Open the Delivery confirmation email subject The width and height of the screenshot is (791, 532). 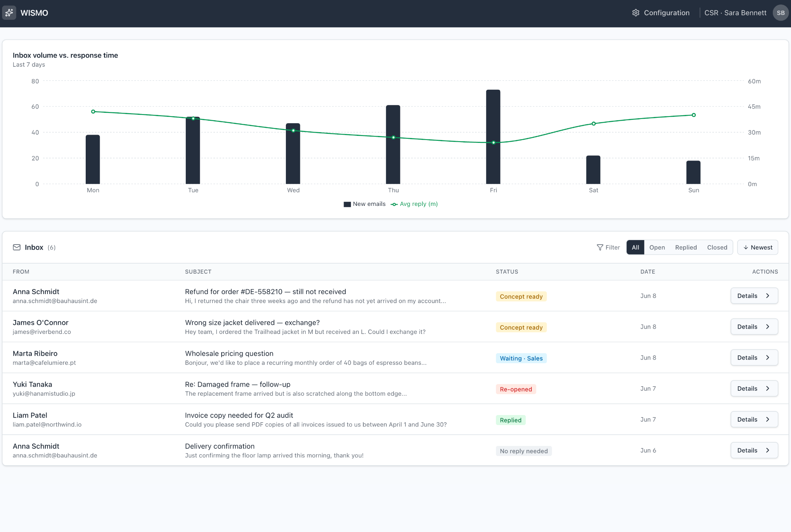220,446
